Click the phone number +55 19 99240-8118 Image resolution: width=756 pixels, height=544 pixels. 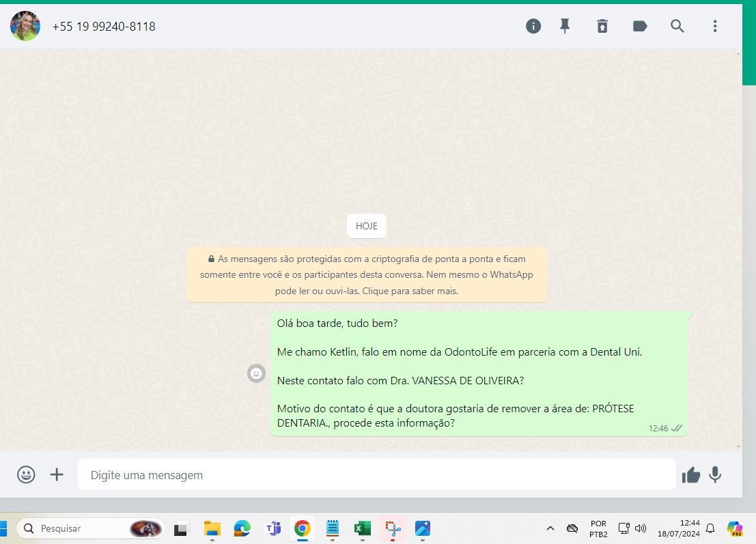click(x=104, y=27)
